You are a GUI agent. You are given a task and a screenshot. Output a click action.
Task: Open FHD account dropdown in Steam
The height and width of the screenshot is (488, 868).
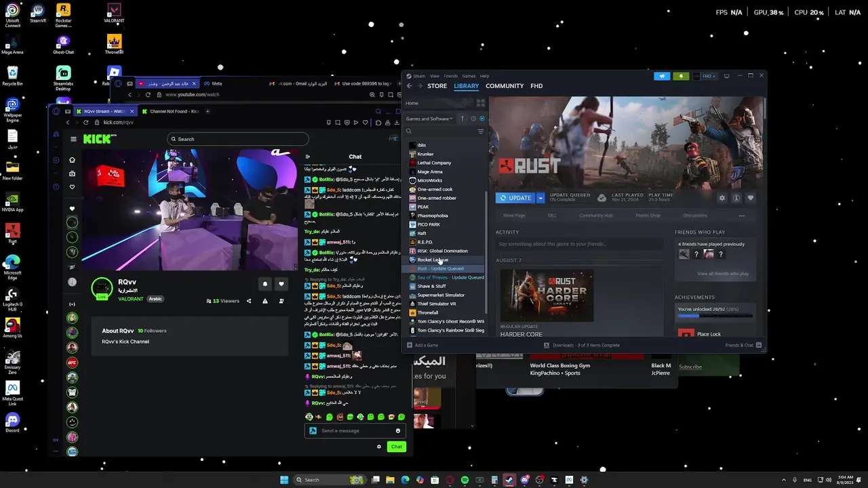click(705, 76)
